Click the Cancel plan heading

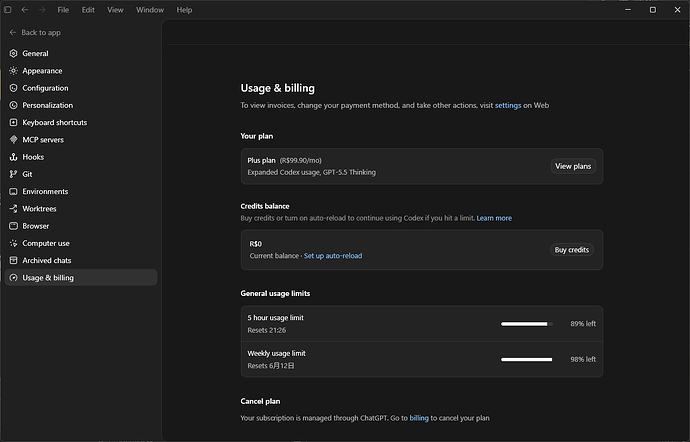click(x=260, y=401)
